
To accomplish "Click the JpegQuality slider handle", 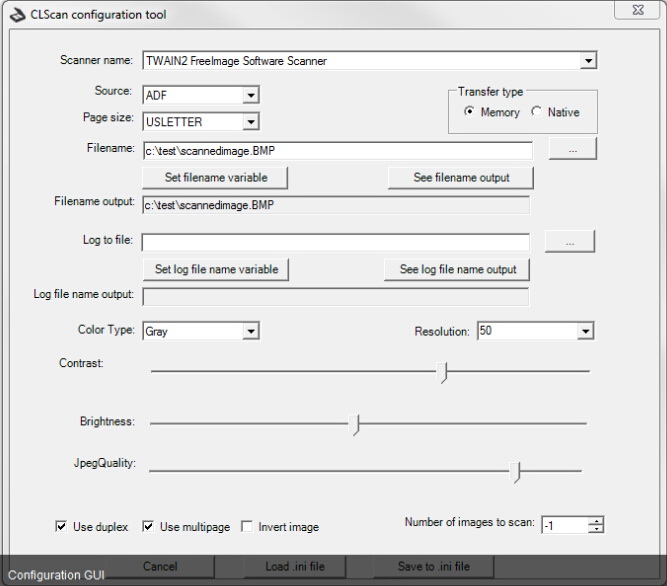I will [515, 472].
